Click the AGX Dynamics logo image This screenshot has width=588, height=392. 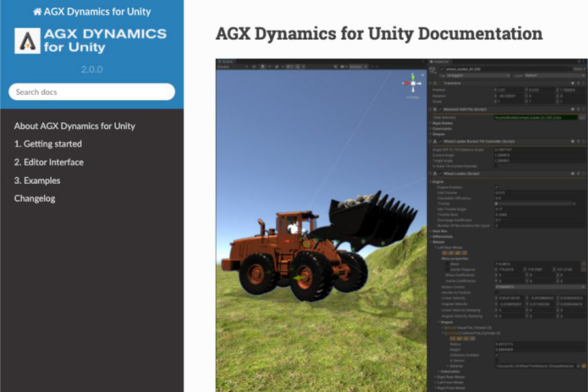click(90, 41)
